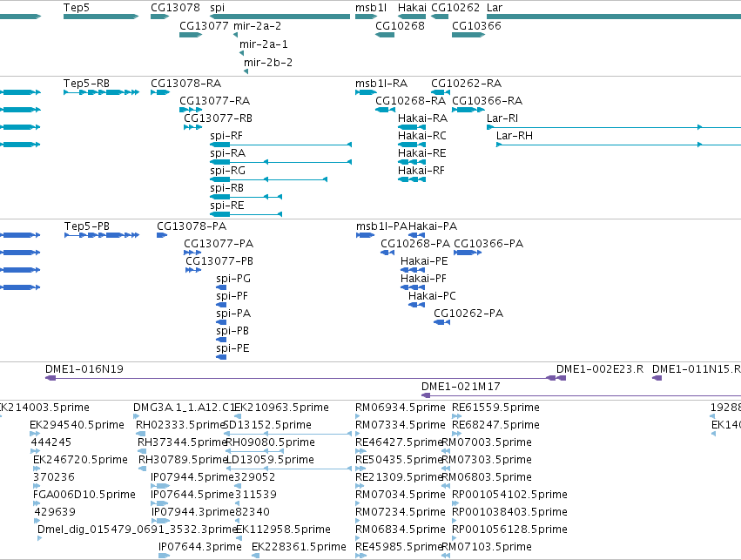741x560 pixels.
Task: Click the spi-RG transcript label
Action: click(228, 171)
